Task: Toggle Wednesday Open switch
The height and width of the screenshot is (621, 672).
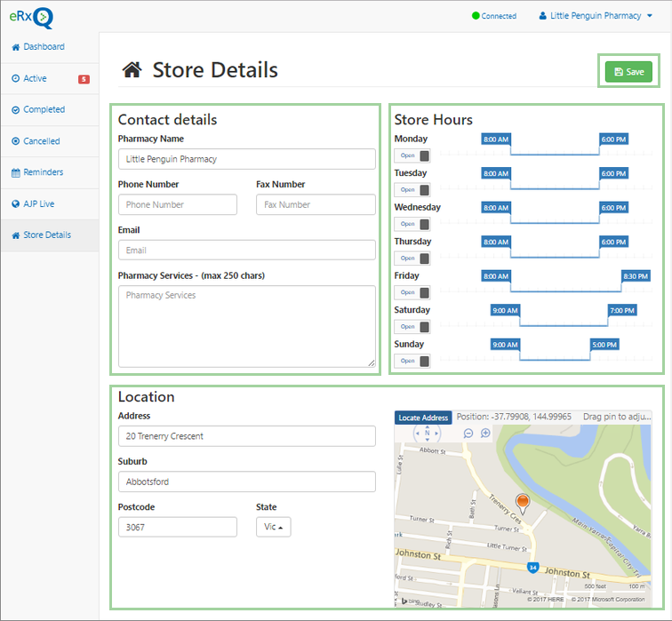Action: (x=412, y=224)
